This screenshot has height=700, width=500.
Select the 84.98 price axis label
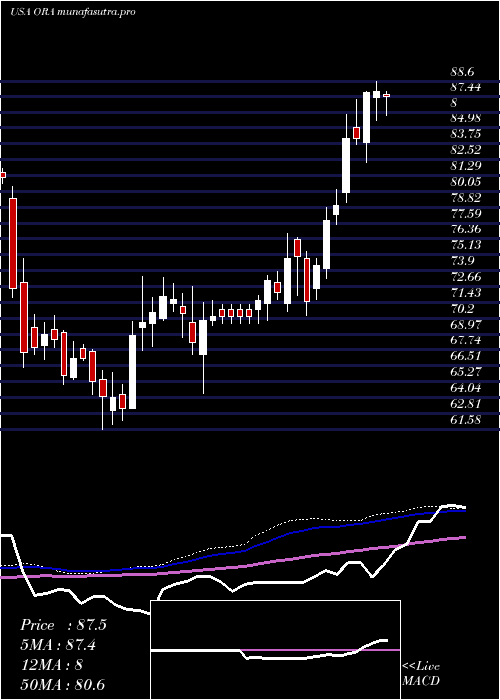pos(466,118)
